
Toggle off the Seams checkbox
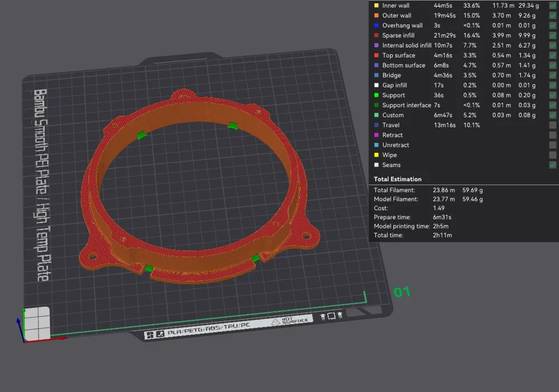click(552, 165)
